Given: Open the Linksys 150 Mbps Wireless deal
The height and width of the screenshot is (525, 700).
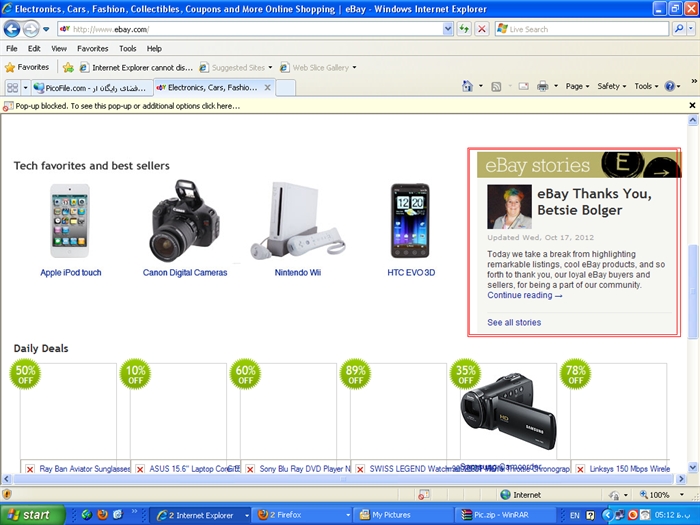Looking at the screenshot, I should (x=629, y=469).
